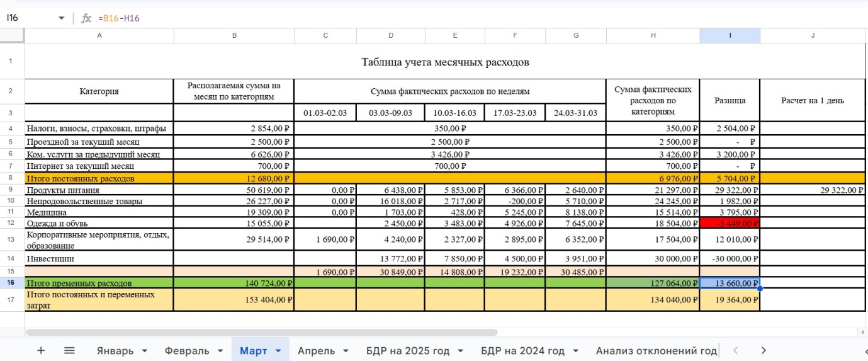This screenshot has width=868, height=361.
Task: Go to Анализ отклонений sheet tab
Action: coord(656,350)
